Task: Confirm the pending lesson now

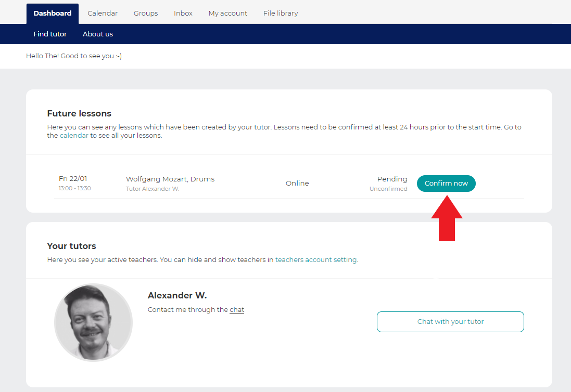Action: 446,184
